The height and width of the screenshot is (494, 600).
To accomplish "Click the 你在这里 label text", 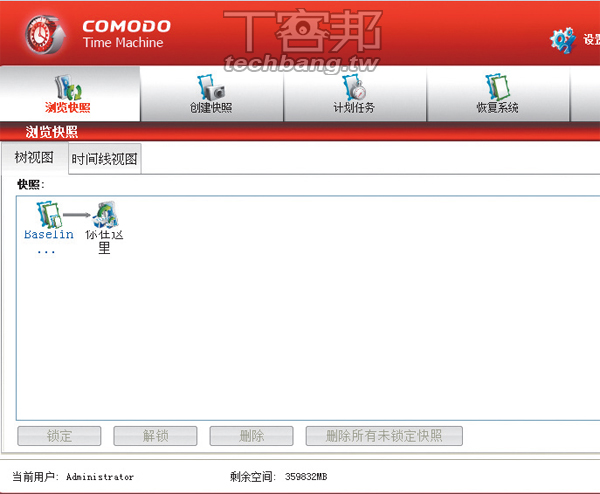I will pos(104,241).
